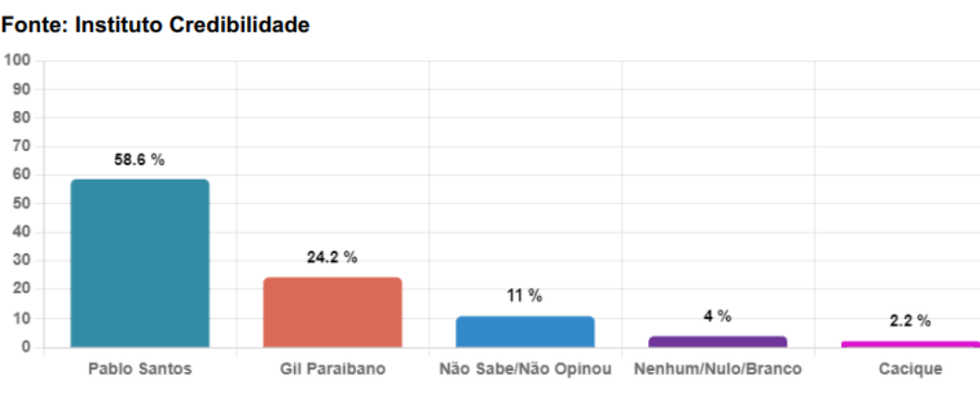Click the 4 % value label
This screenshot has width=980, height=393.
pyautogui.click(x=717, y=317)
